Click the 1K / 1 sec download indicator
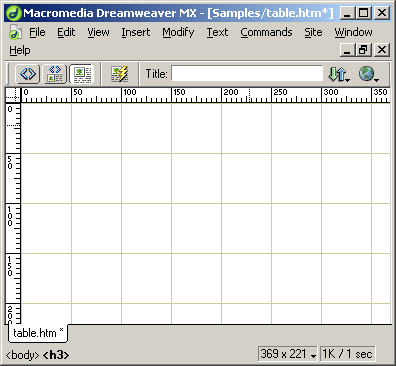396x366 pixels. click(347, 354)
